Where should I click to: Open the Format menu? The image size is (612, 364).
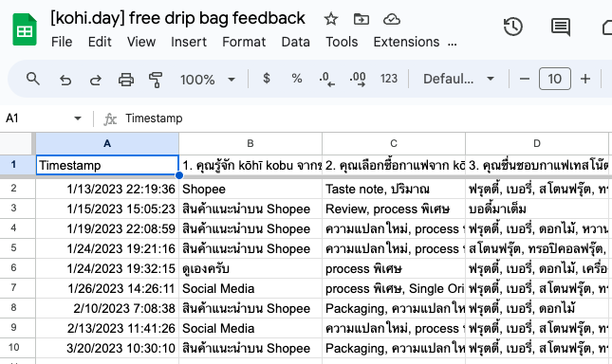pos(244,42)
